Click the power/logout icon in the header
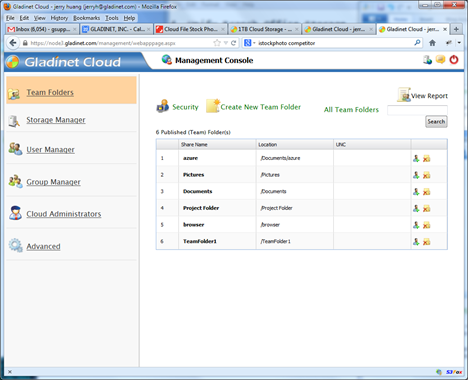Image resolution: width=468 pixels, height=380 pixels. (x=454, y=60)
